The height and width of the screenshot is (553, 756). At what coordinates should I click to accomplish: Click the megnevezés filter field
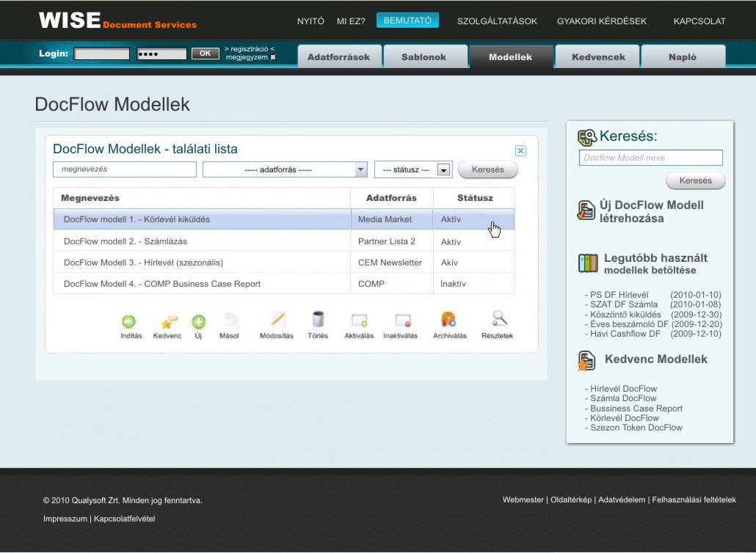[x=125, y=169]
